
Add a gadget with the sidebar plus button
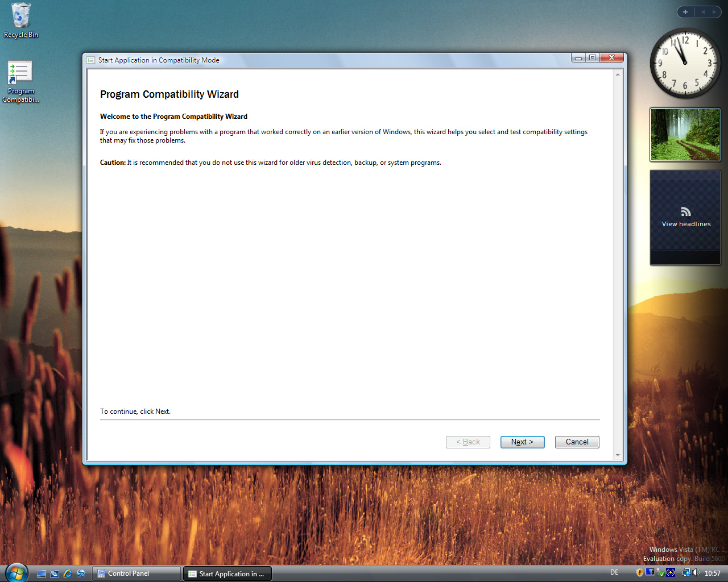685,12
